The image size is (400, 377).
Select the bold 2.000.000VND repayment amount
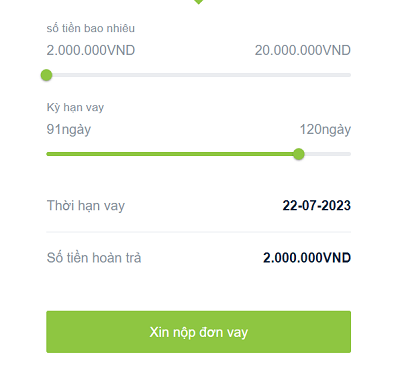pos(307,258)
